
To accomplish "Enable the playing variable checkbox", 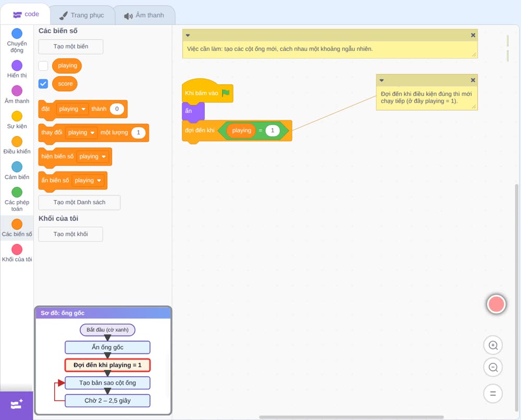I will pos(43,66).
